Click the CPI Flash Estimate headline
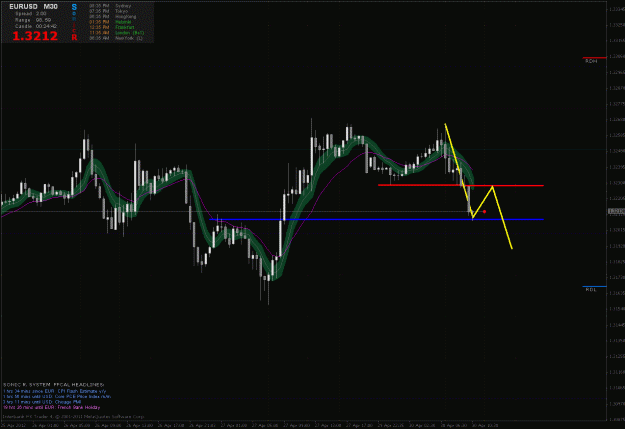Viewport: 625px width, 429px height. point(55,392)
